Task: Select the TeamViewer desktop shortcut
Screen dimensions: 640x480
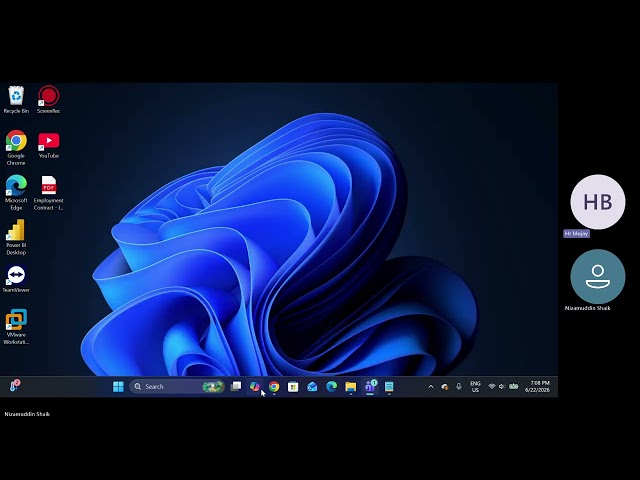Action: point(16,279)
